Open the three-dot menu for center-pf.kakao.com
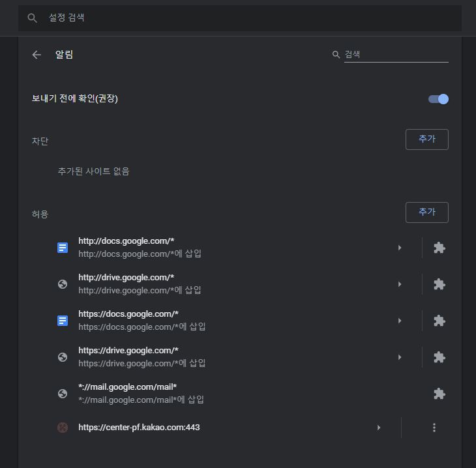Screen dimensions: 476x468 click(434, 428)
